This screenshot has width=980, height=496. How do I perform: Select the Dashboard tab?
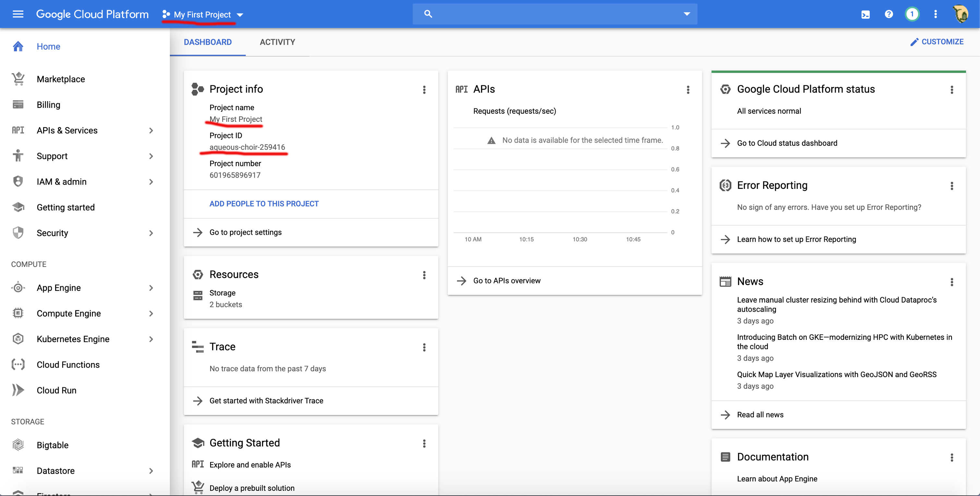pos(207,42)
